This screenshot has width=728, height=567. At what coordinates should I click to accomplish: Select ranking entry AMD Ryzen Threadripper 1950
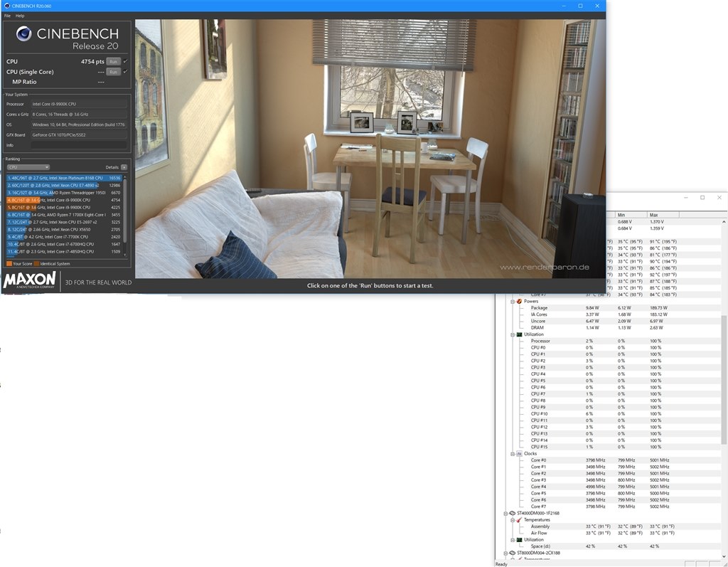pos(63,192)
